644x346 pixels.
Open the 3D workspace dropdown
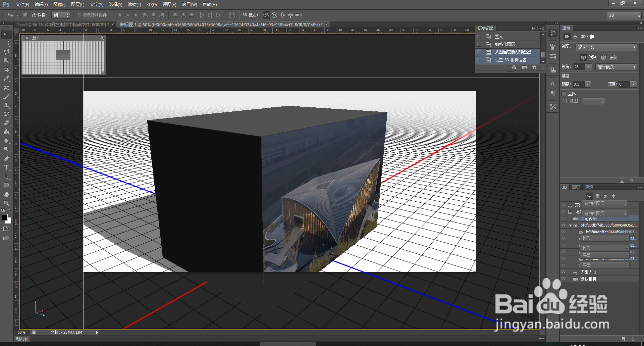coord(624,15)
